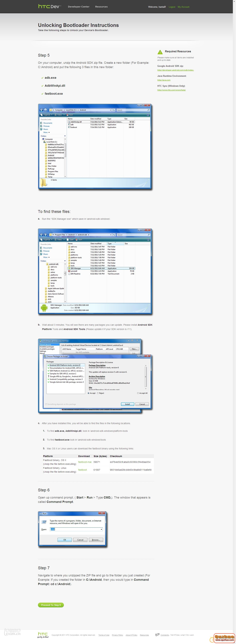The height and width of the screenshot is (644, 236).
Task: Choose the Reject radio button
Action: (98, 393)
